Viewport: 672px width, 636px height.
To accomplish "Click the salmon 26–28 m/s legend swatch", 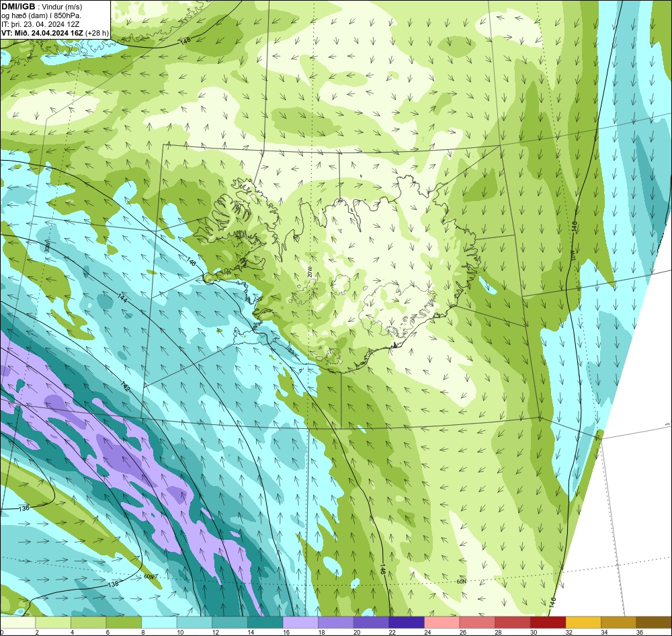I will pos(477,623).
